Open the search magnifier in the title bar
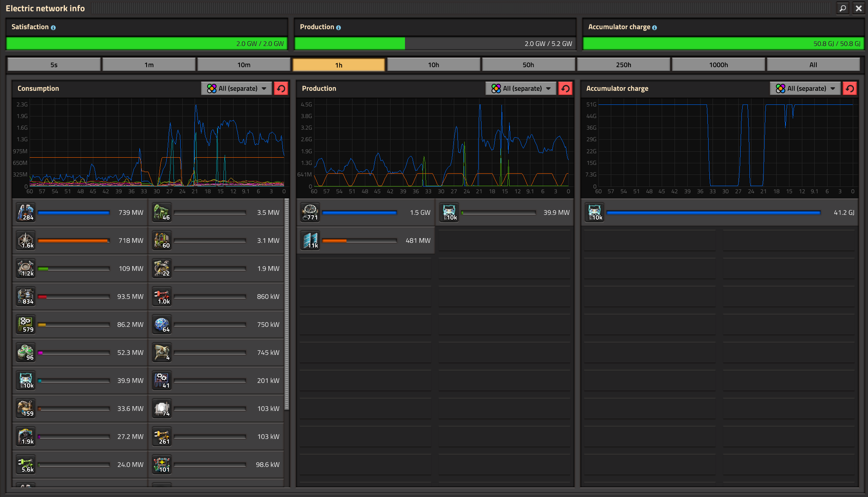The width and height of the screenshot is (868, 497). 843,8
